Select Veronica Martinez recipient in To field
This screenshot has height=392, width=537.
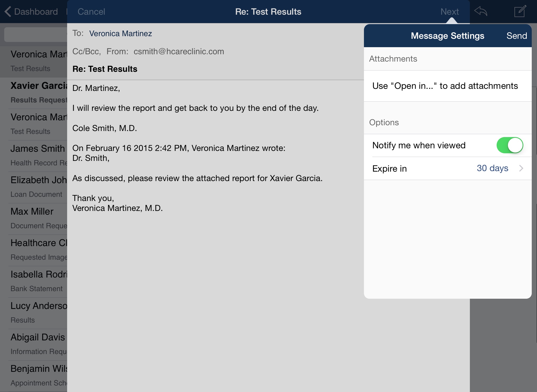coord(120,34)
